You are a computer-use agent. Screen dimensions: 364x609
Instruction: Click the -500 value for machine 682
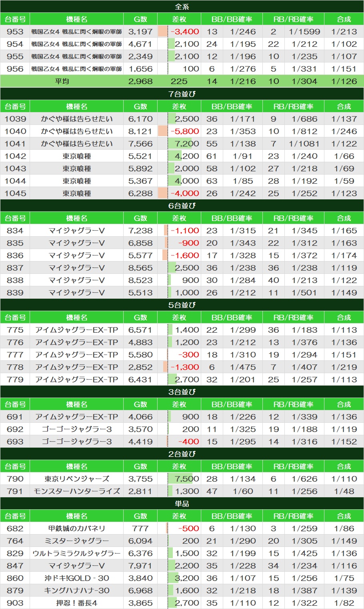click(x=189, y=529)
